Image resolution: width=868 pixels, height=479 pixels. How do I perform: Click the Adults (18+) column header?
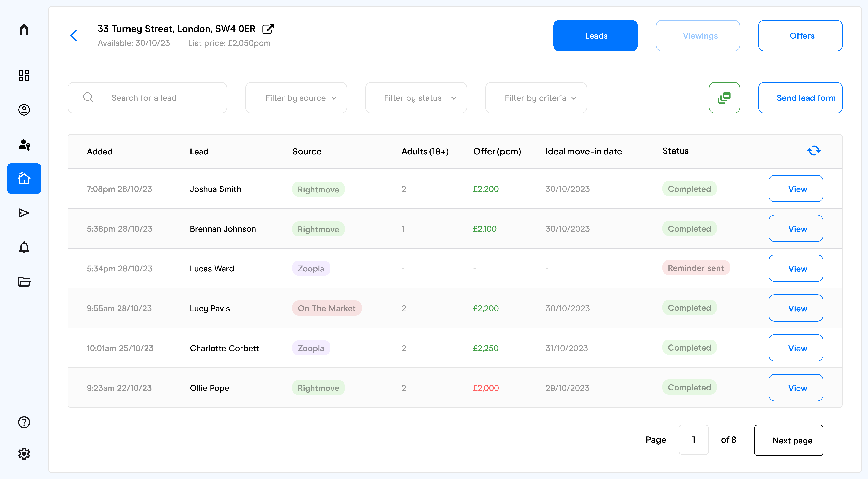click(x=425, y=151)
